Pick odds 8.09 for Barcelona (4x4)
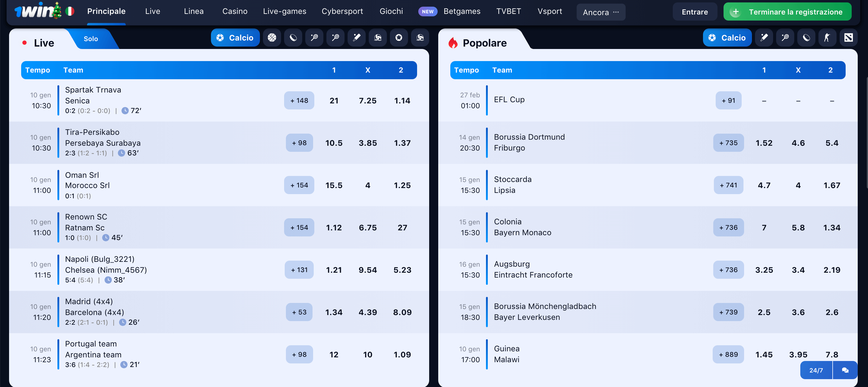Image resolution: width=868 pixels, height=387 pixels. [x=402, y=312]
